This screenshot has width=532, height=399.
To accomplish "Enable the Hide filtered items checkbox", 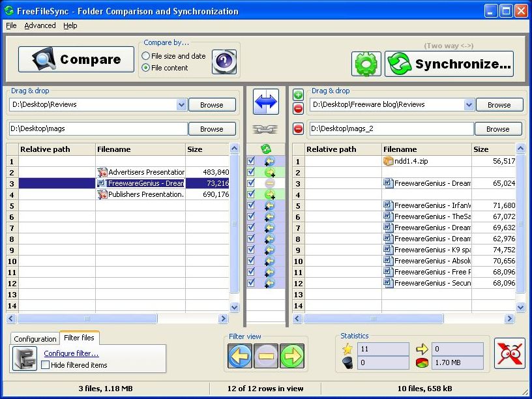I will click(x=45, y=365).
